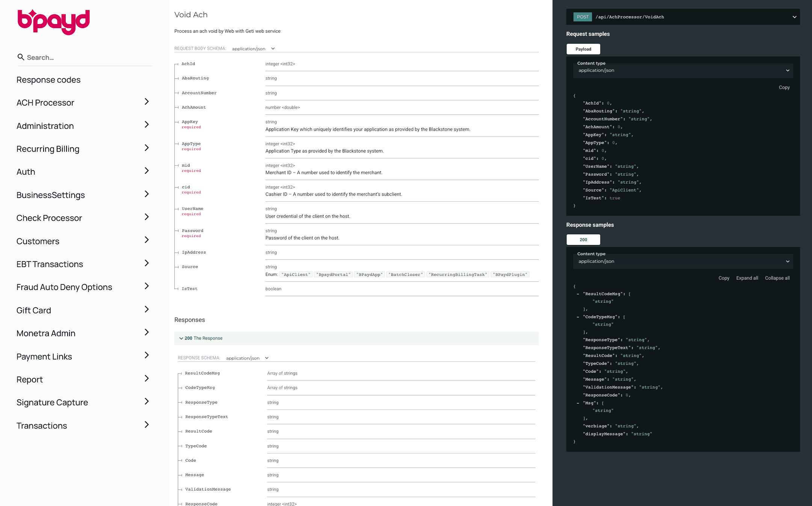
Task: Click Collapse all in response sample
Action: [x=777, y=278]
